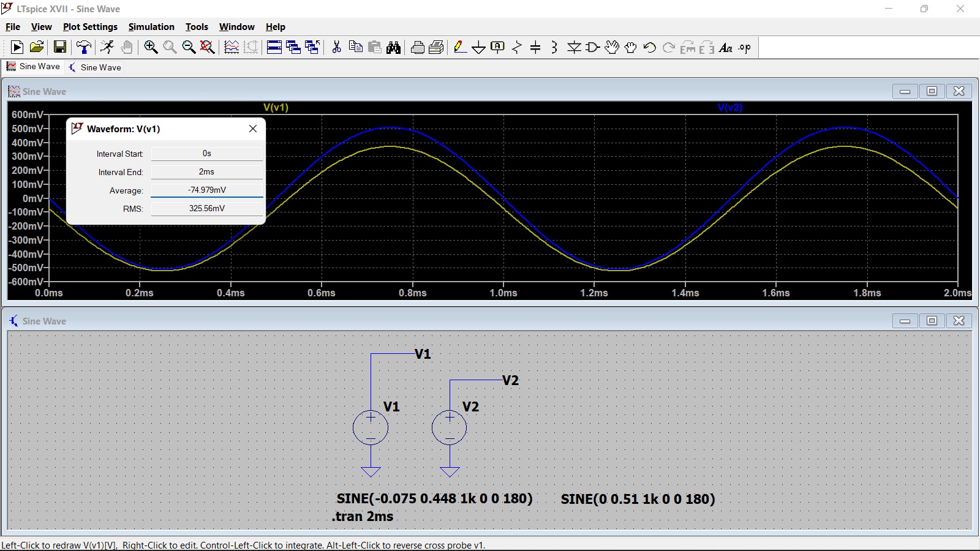Viewport: 980px width, 551px height.
Task: Open the Control Panel hammer icon
Action: click(x=84, y=47)
